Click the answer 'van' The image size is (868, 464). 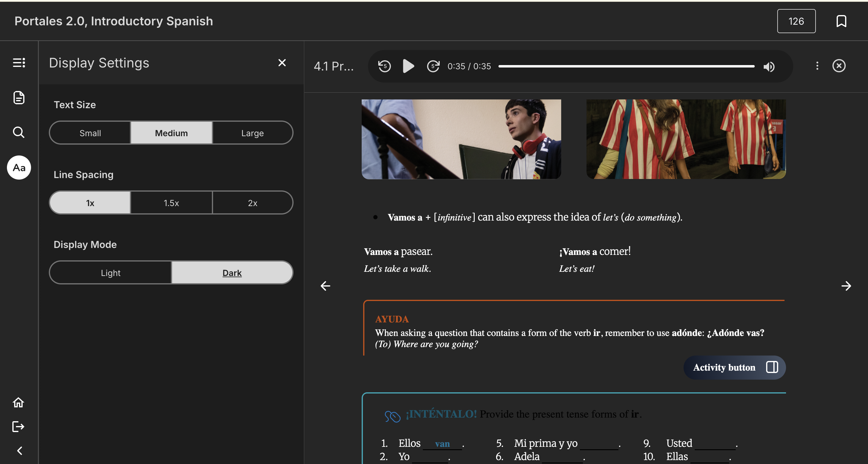coord(442,444)
